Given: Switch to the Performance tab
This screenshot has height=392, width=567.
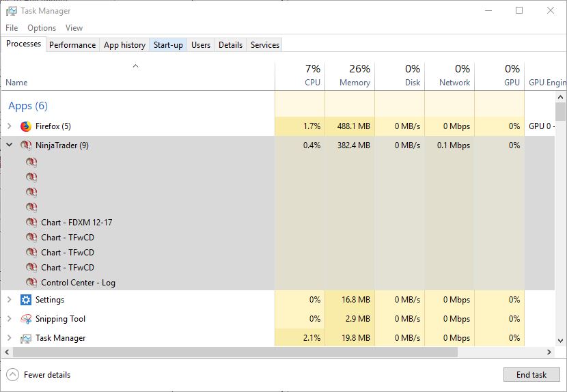Looking at the screenshot, I should (72, 45).
